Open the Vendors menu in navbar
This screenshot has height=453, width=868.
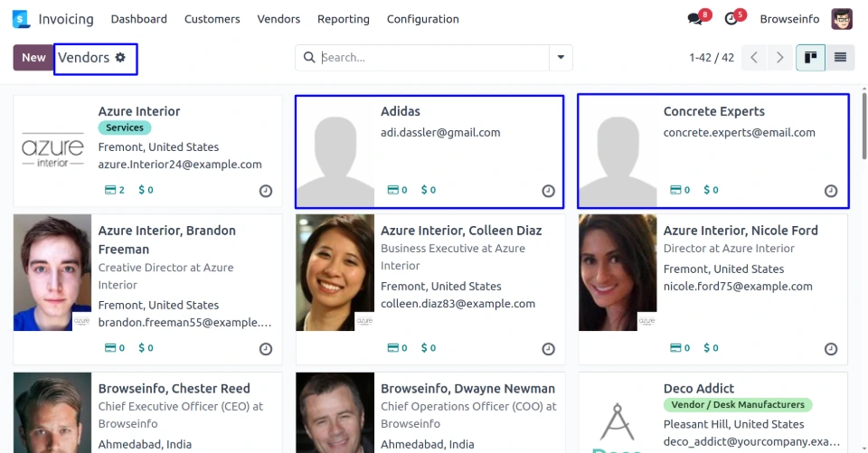pyautogui.click(x=278, y=19)
